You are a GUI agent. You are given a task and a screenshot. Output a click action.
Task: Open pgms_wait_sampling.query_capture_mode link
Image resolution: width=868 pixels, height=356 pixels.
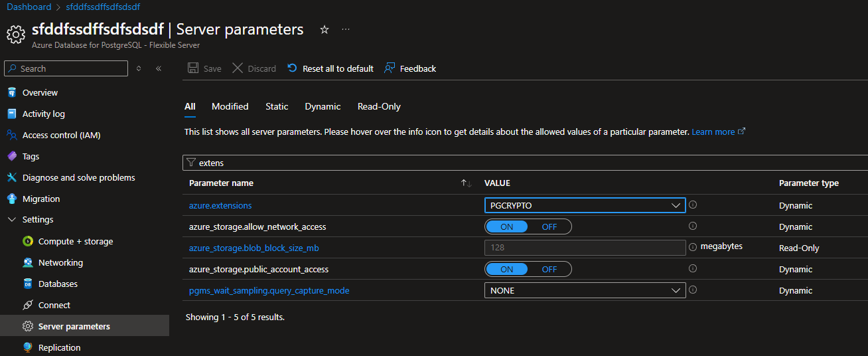pos(269,290)
